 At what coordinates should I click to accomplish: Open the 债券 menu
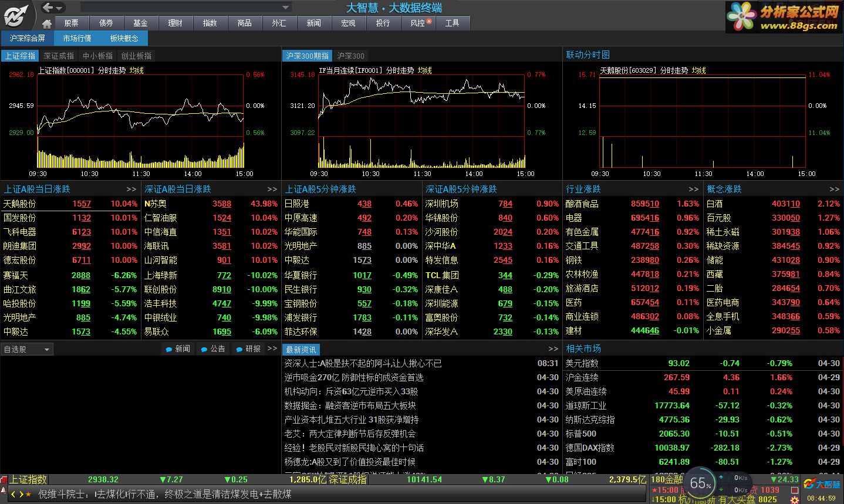tap(106, 23)
